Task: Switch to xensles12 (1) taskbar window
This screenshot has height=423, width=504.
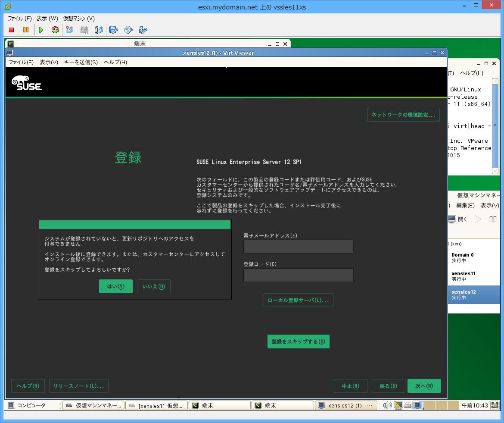Action: (x=345, y=405)
